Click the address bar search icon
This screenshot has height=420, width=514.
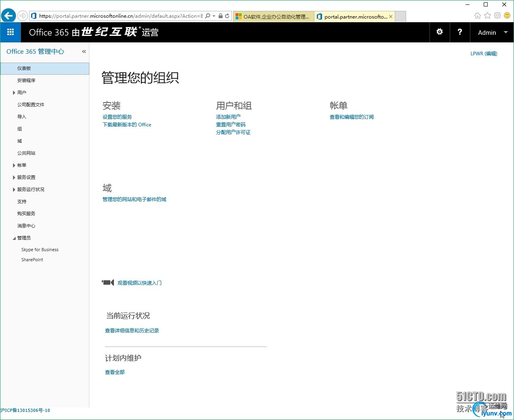pyautogui.click(x=208, y=16)
